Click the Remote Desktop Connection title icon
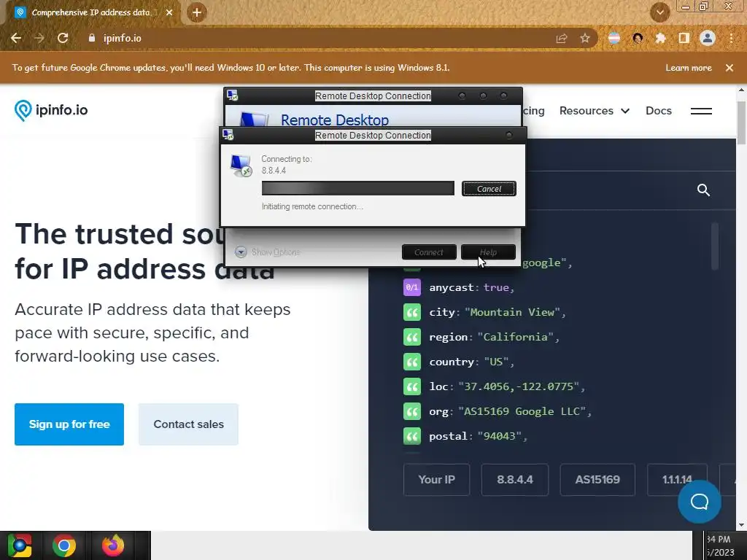 pos(228,135)
